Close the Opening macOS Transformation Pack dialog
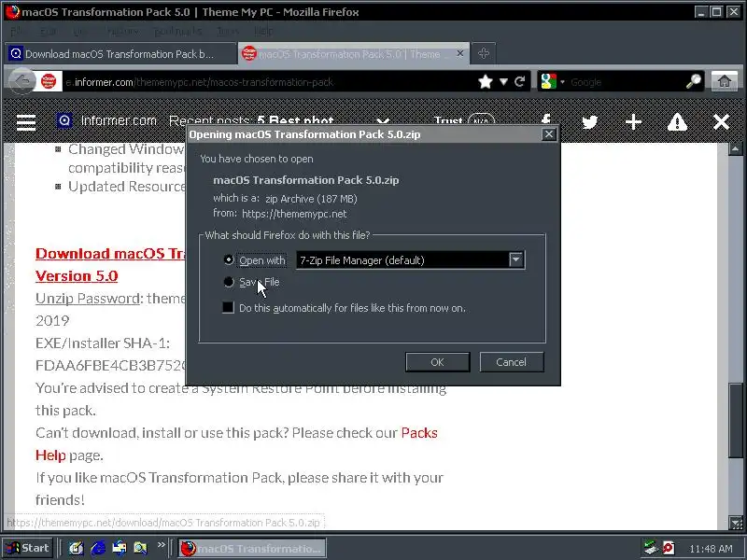Screen dimensions: 747x560 (x=549, y=134)
